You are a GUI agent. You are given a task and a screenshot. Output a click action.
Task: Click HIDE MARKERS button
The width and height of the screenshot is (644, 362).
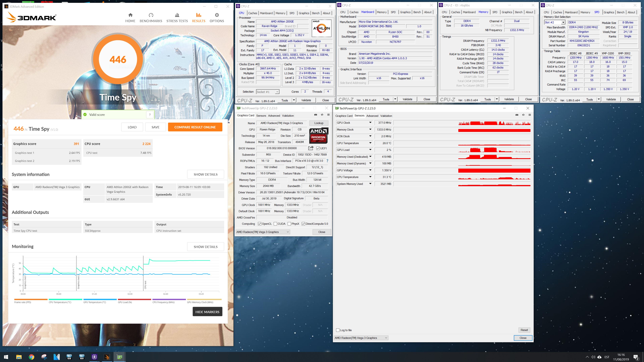pyautogui.click(x=207, y=312)
